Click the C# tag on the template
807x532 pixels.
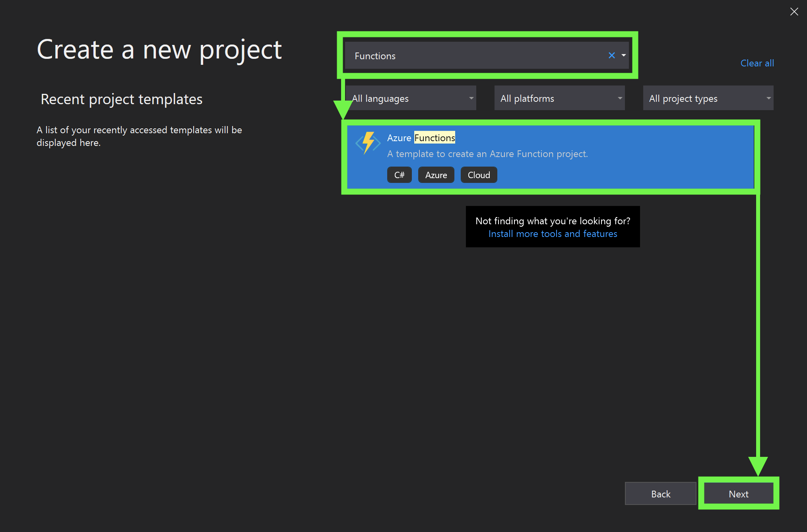coord(399,175)
